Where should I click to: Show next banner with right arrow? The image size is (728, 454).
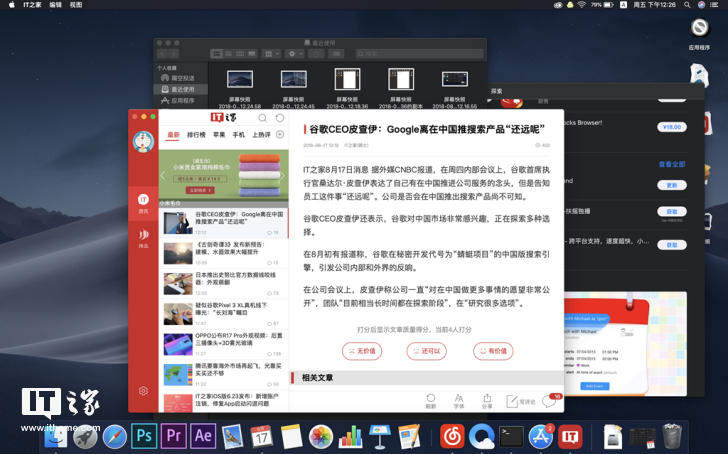click(283, 175)
